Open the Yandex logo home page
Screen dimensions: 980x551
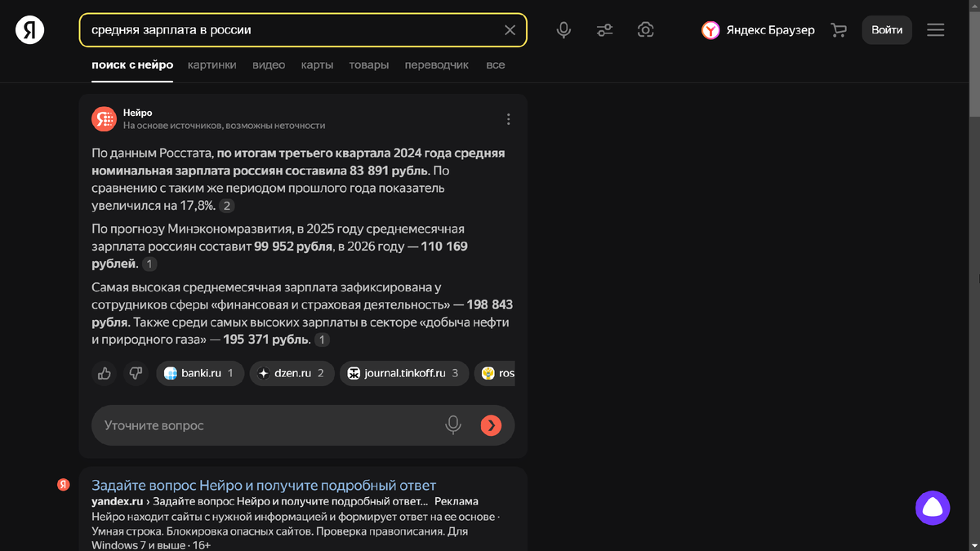coord(30,30)
